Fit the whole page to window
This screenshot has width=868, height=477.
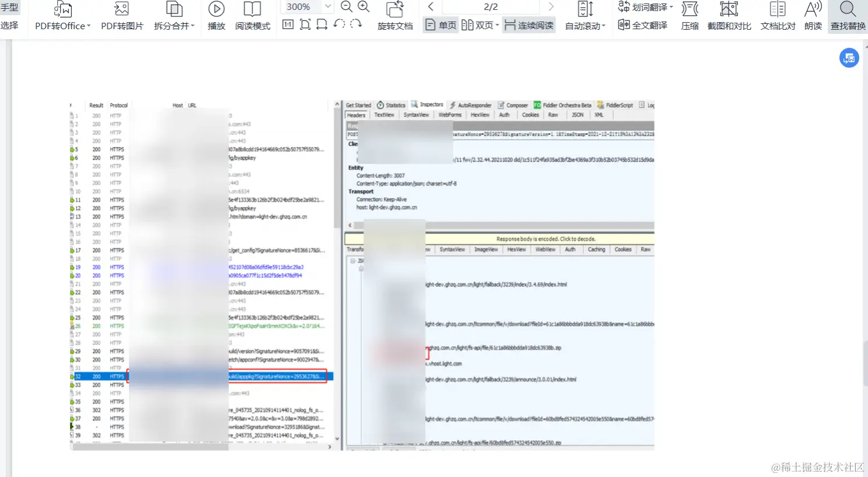click(x=305, y=24)
